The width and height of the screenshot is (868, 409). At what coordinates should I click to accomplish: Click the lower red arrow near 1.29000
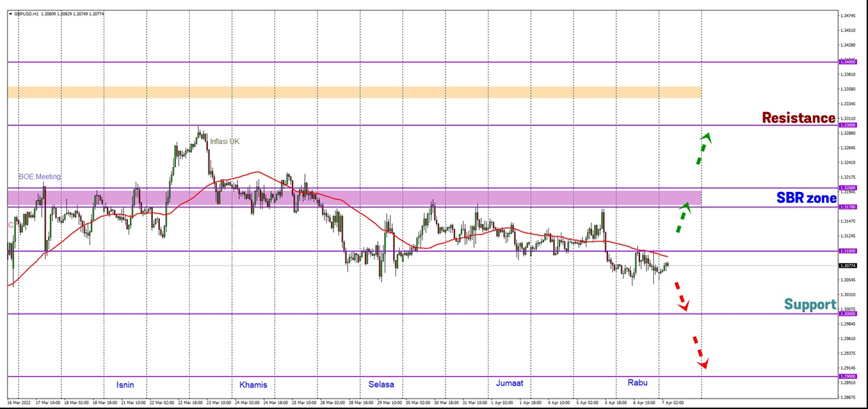click(699, 352)
